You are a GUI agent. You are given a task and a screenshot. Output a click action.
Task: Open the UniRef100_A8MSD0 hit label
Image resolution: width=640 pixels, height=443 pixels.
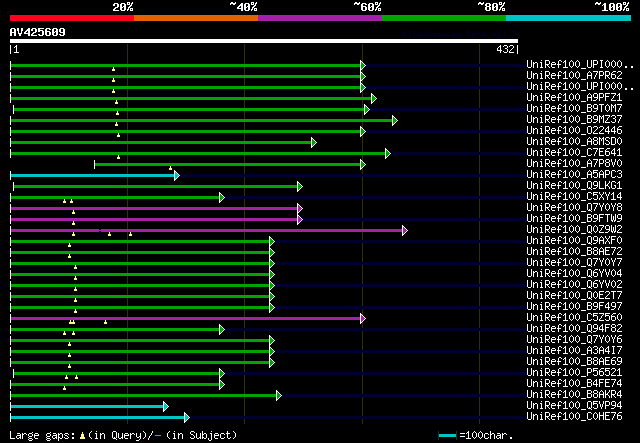coord(574,142)
